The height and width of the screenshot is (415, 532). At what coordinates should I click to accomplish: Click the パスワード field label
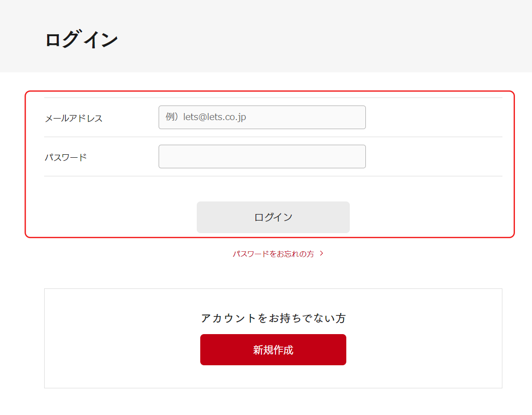tap(66, 157)
